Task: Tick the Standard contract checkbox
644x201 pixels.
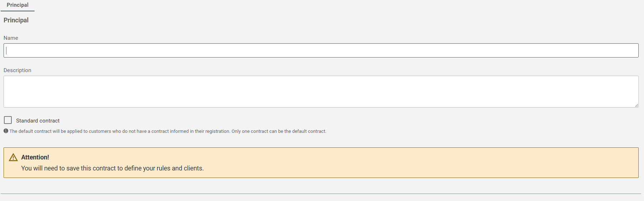Action: [x=8, y=120]
